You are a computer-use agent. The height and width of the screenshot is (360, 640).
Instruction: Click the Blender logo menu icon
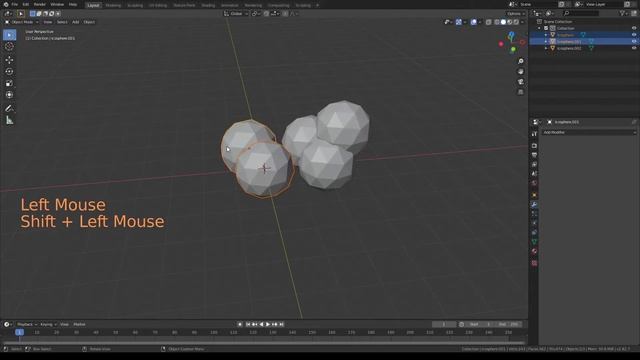pos(6,4)
